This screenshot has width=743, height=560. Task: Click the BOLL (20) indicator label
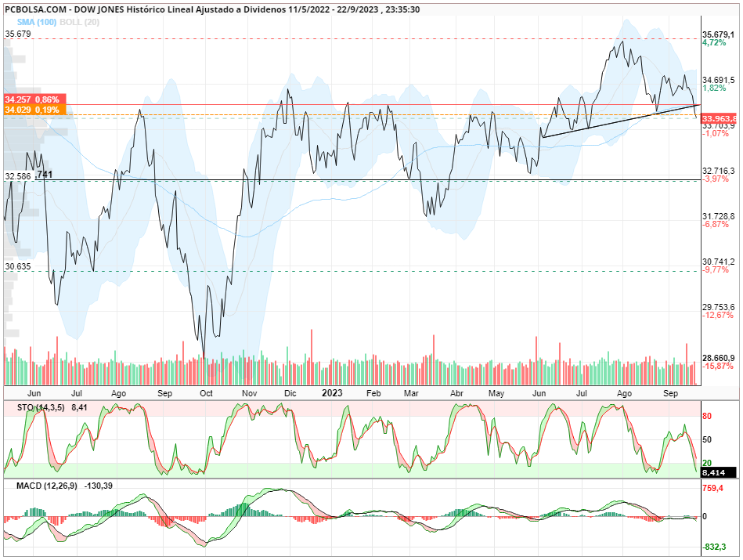tap(79, 22)
